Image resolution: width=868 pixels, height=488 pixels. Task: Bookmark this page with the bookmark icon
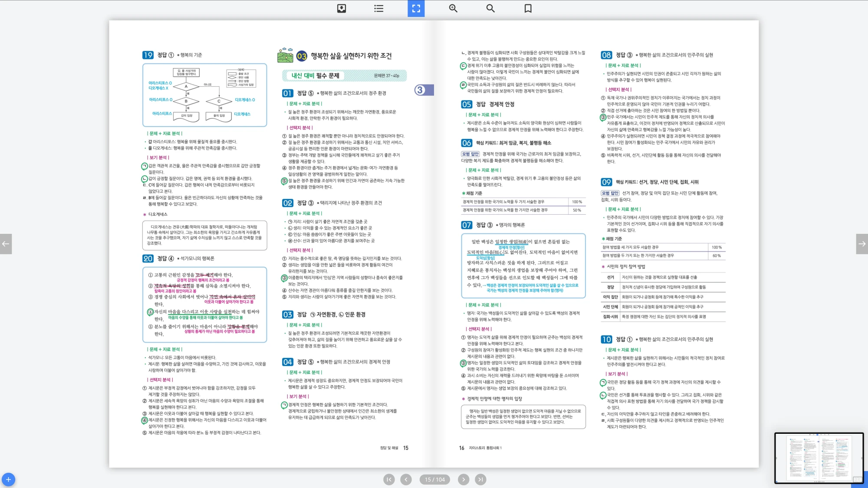coord(528,8)
